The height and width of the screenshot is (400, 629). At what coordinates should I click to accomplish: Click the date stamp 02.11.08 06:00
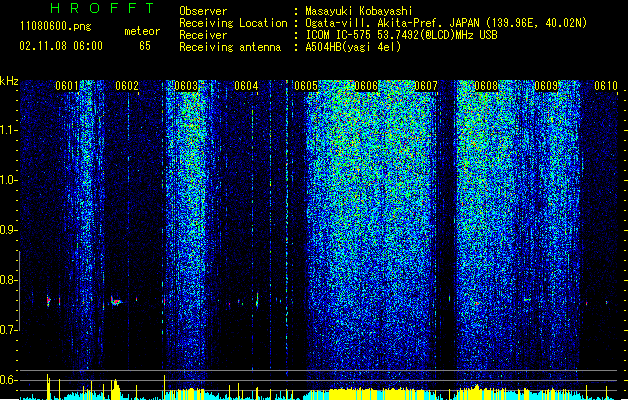click(x=61, y=46)
